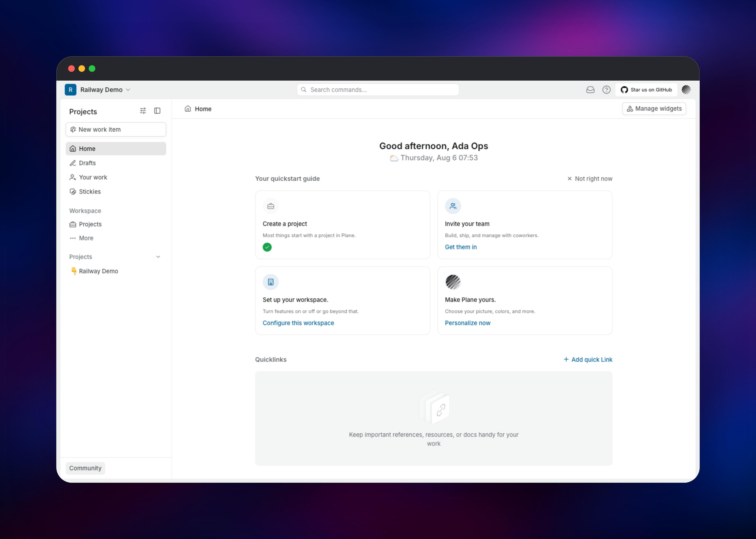Click the weather icon beside the date
Image resolution: width=756 pixels, height=539 pixels.
pos(394,158)
